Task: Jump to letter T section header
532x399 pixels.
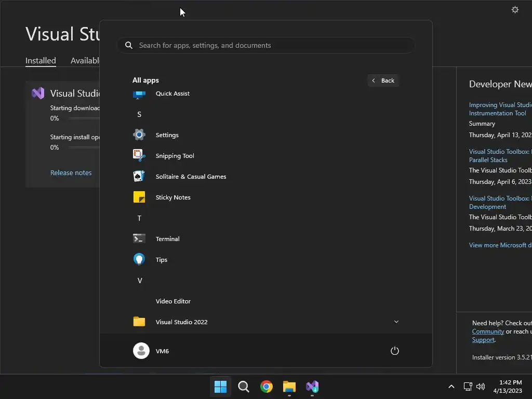Action: point(139,218)
